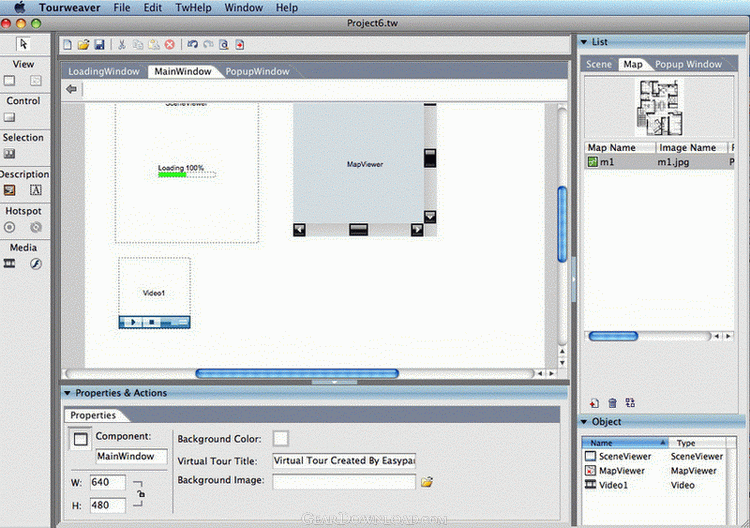750x528 pixels.
Task: Switch to the Scene list tab
Action: (x=599, y=64)
